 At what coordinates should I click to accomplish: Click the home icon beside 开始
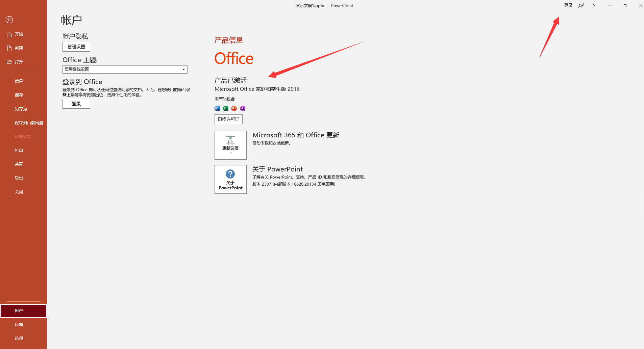coord(9,34)
